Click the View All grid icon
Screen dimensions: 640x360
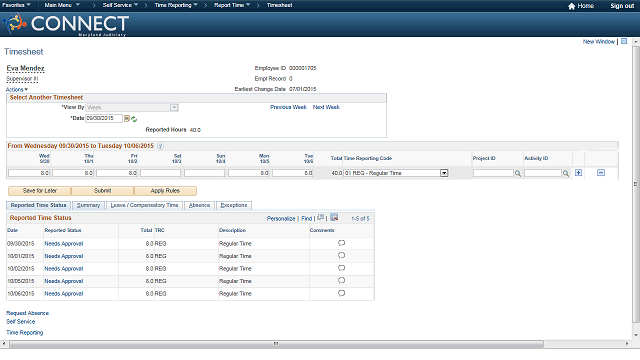(321, 218)
